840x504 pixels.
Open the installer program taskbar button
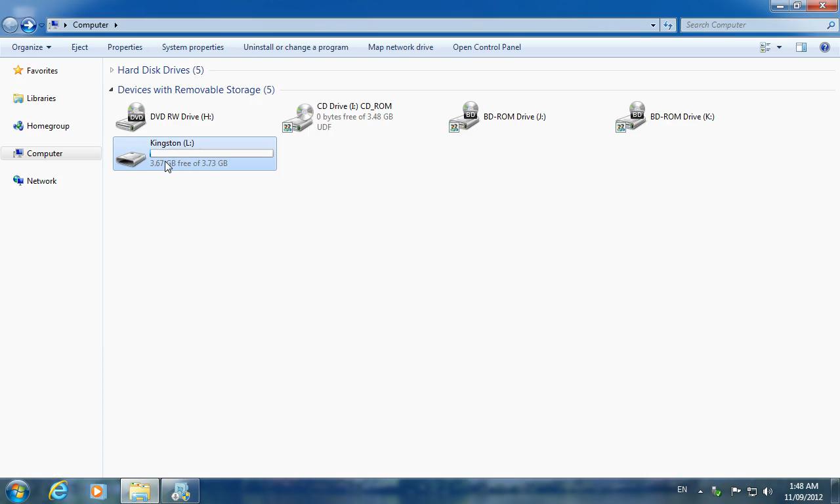click(180, 491)
